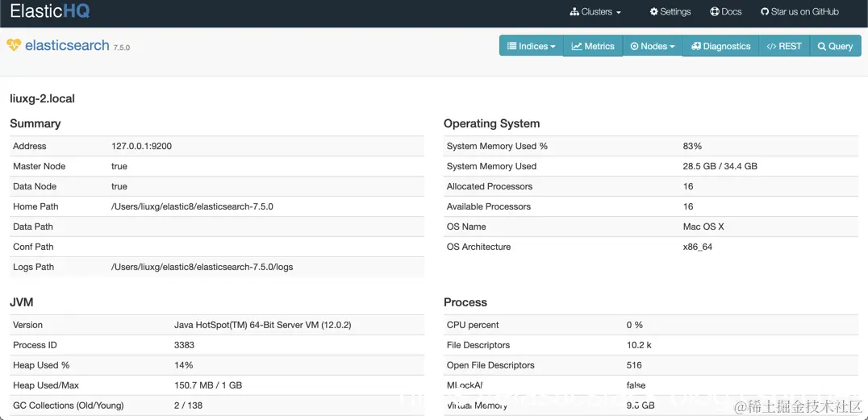Viewport: 868px width, 420px height.
Task: Click the Clusters caret arrow
Action: click(x=619, y=12)
